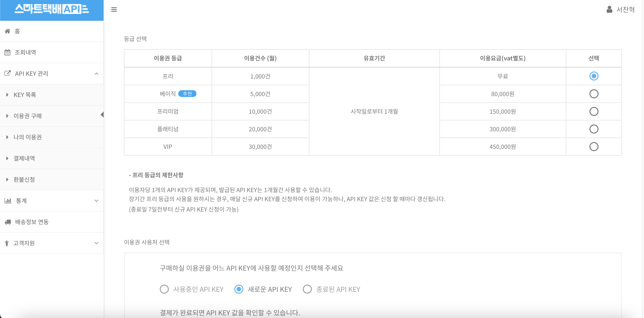Image resolution: width=644 pixels, height=318 pixels.
Task: Click the hamburger menu icon
Action: point(114,9)
